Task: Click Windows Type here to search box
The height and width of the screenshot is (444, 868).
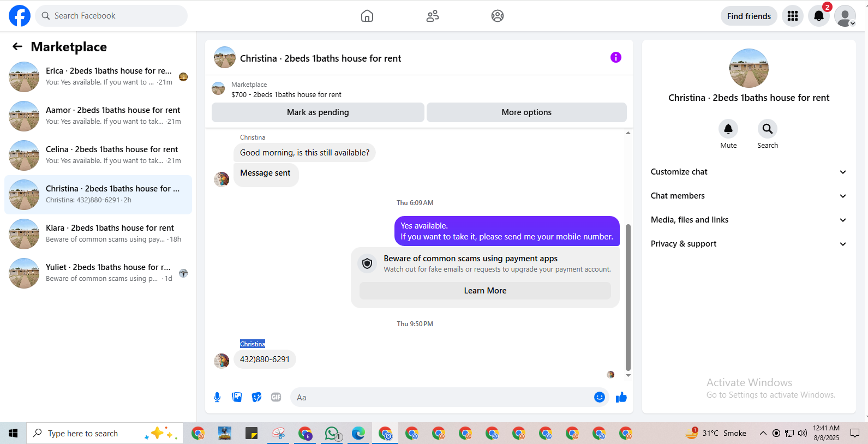Action: pos(105,434)
